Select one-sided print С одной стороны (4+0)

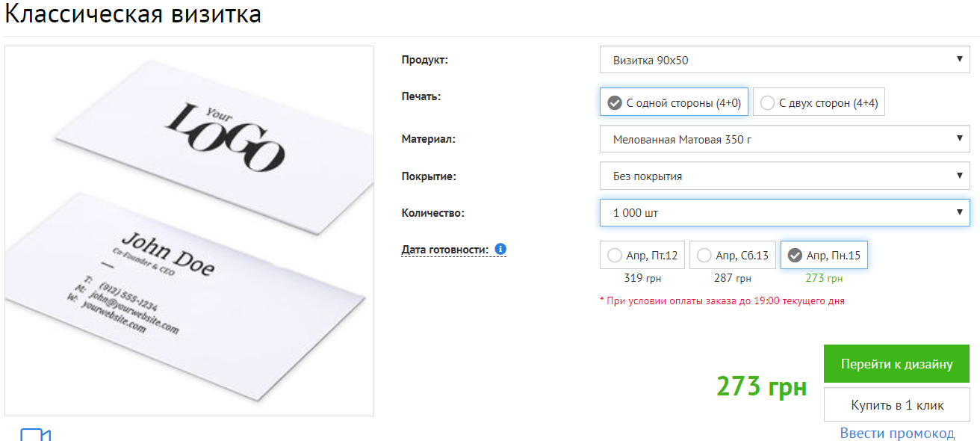(x=674, y=103)
